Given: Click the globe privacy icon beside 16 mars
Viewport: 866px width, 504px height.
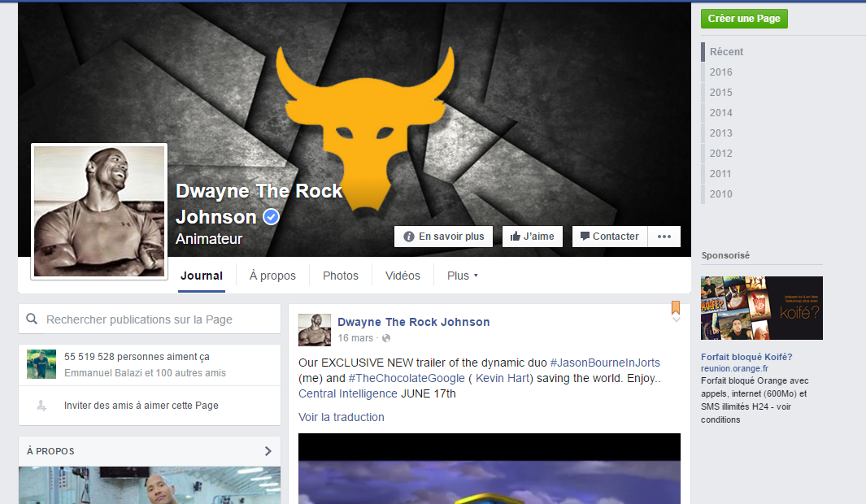Looking at the screenshot, I should (x=386, y=338).
